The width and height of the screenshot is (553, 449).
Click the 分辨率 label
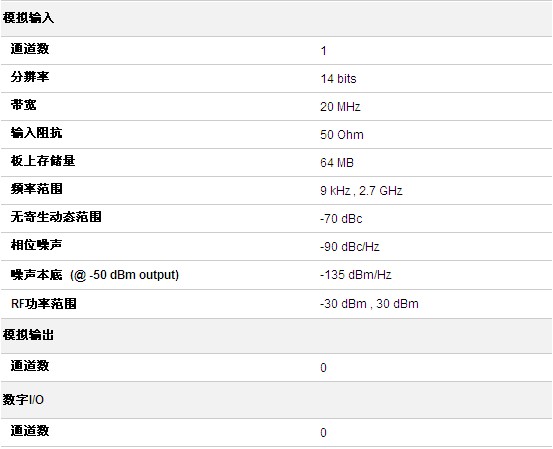(30, 77)
